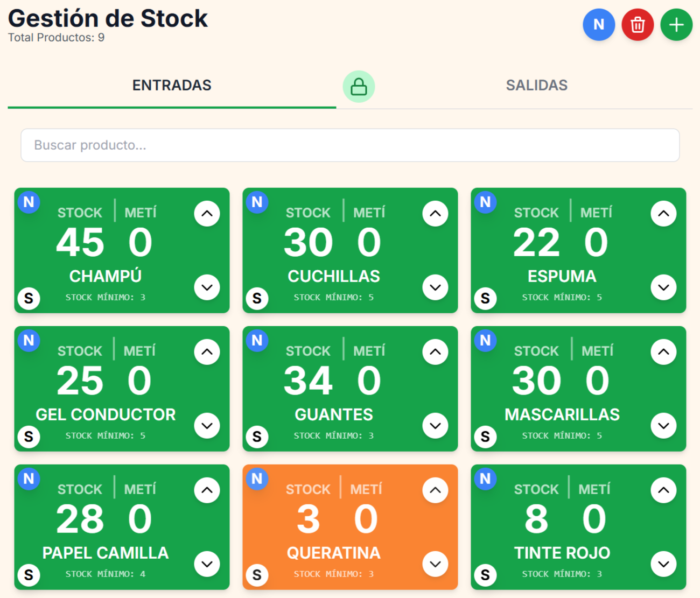This screenshot has height=598, width=700.
Task: Add a new product with the green plus
Action: pos(676,25)
